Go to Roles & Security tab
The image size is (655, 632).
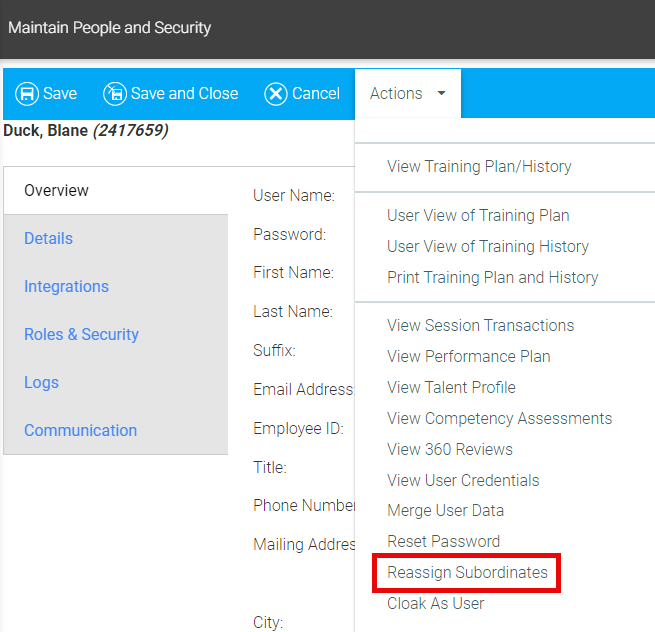(x=81, y=334)
